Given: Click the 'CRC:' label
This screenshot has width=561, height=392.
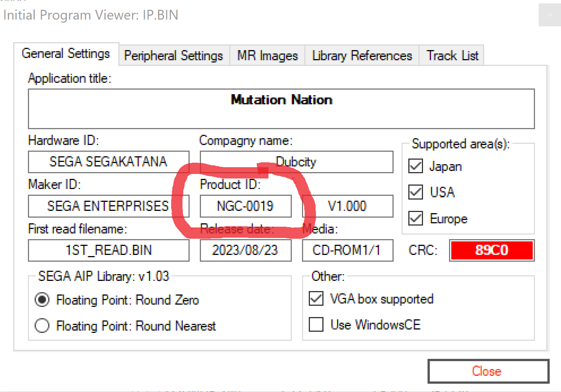Looking at the screenshot, I should pyautogui.click(x=423, y=250).
